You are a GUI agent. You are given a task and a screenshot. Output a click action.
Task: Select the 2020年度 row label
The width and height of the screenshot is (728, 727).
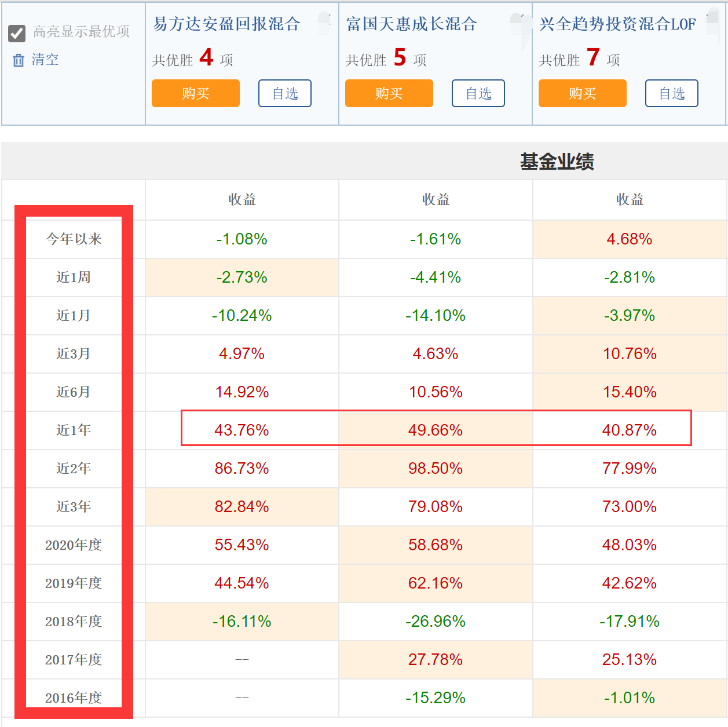[x=74, y=545]
